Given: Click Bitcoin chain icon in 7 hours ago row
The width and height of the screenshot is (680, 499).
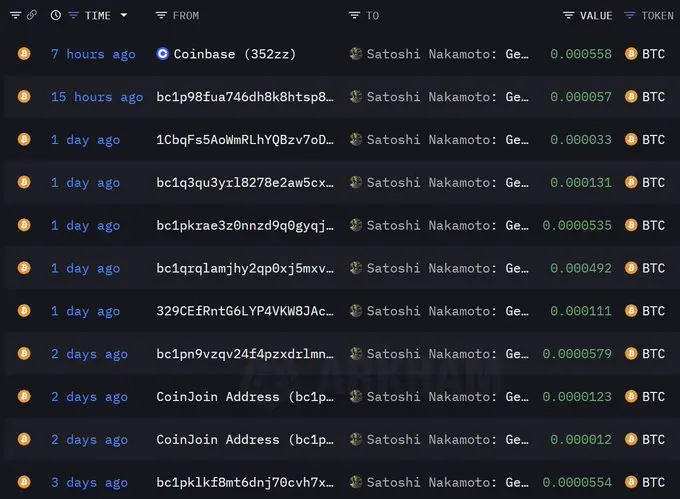Looking at the screenshot, I should coord(24,54).
